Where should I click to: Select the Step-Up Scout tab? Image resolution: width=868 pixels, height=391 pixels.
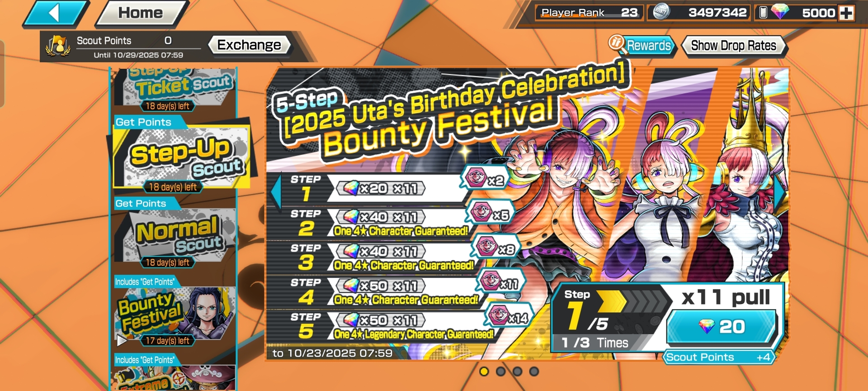click(180, 158)
